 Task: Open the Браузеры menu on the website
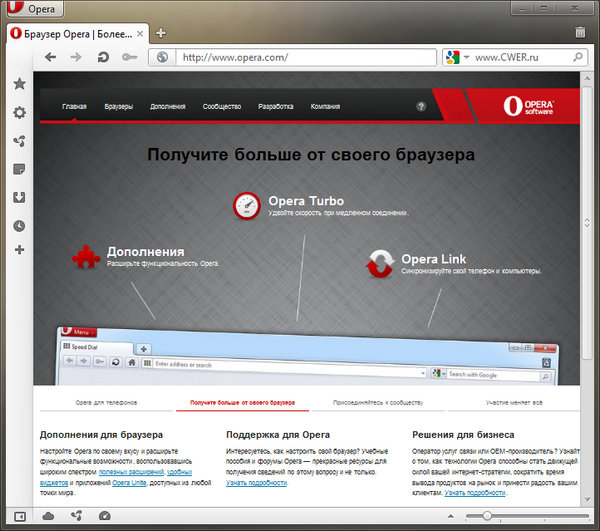(118, 106)
